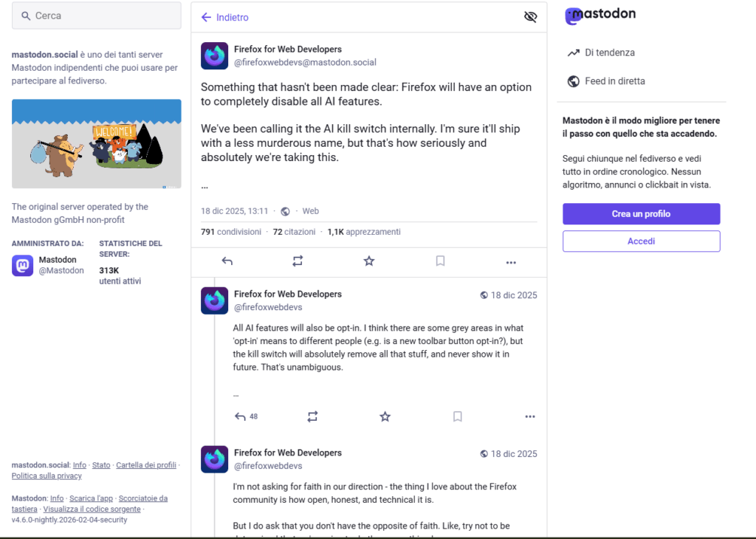Favorite the main post with the star icon
This screenshot has height=539, width=756.
369,261
